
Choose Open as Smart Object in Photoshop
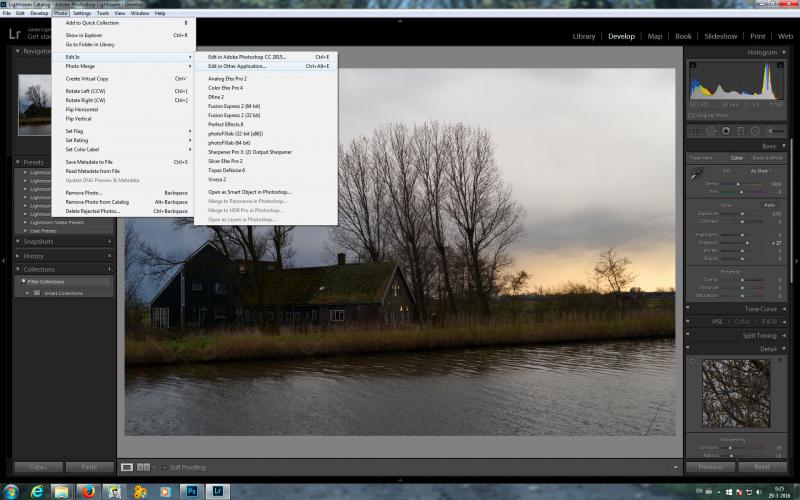[265, 192]
